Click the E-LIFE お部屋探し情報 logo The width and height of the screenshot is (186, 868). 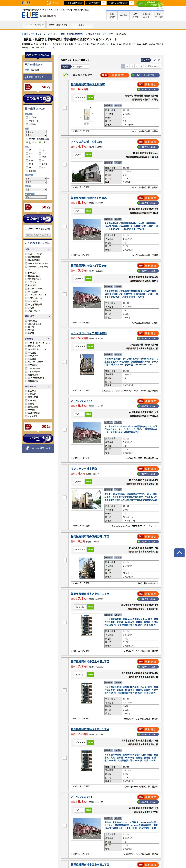(x=39, y=15)
